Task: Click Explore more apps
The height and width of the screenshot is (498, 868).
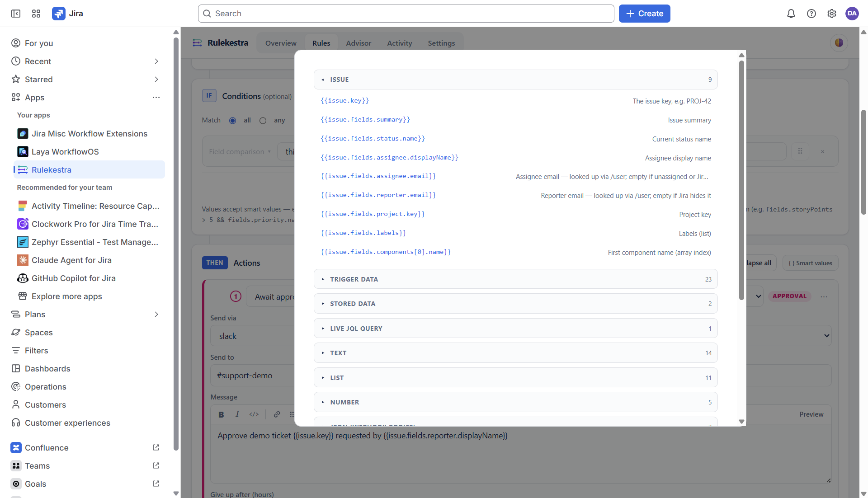Action: [x=89, y=296]
